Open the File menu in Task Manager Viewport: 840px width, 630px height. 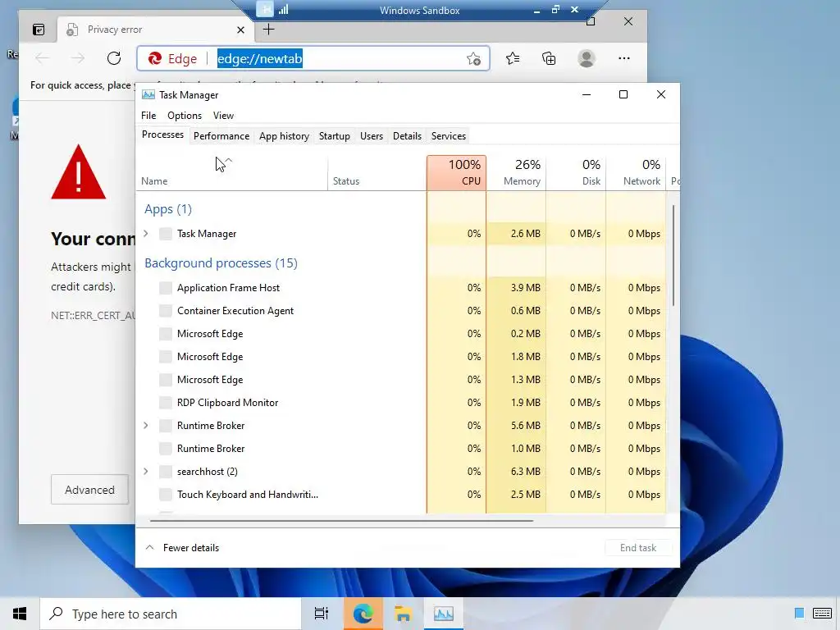(148, 116)
